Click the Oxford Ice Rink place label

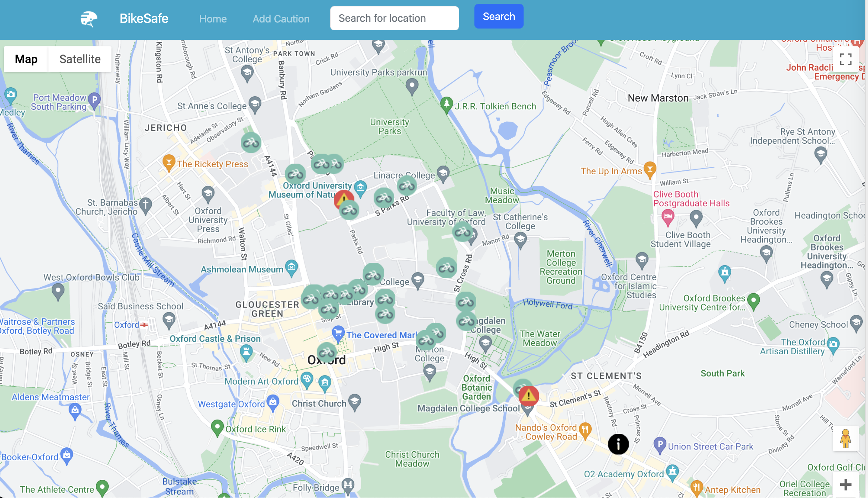[x=255, y=429]
